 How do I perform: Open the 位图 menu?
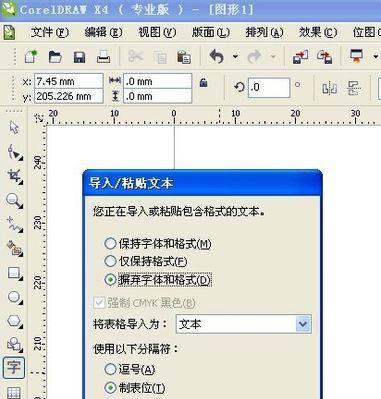366,32
